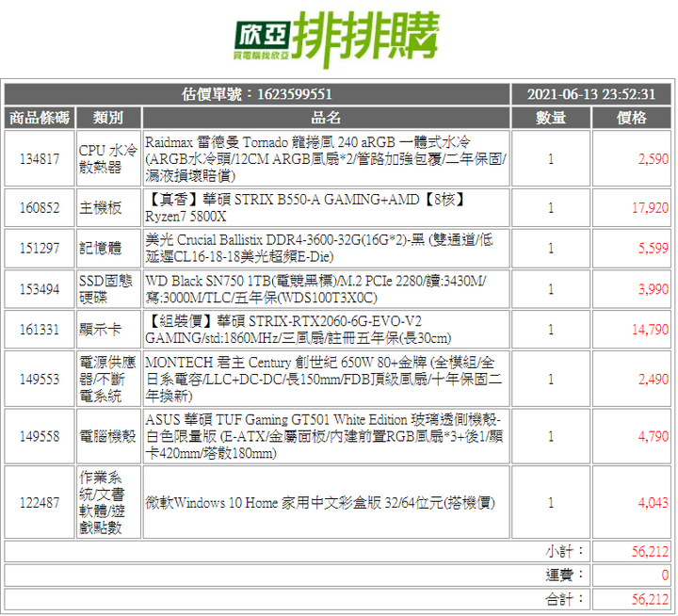The height and width of the screenshot is (616, 678).
Task: Click the shipping fee value 0
Action: pos(665,575)
